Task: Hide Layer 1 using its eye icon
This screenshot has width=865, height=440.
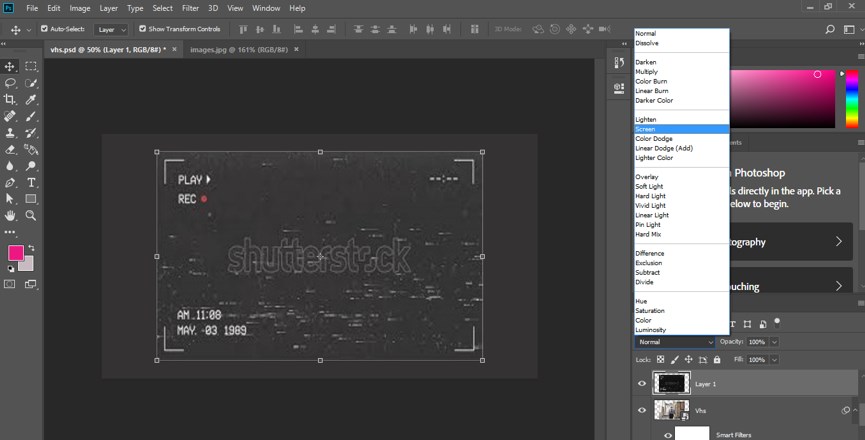Action: [x=642, y=384]
